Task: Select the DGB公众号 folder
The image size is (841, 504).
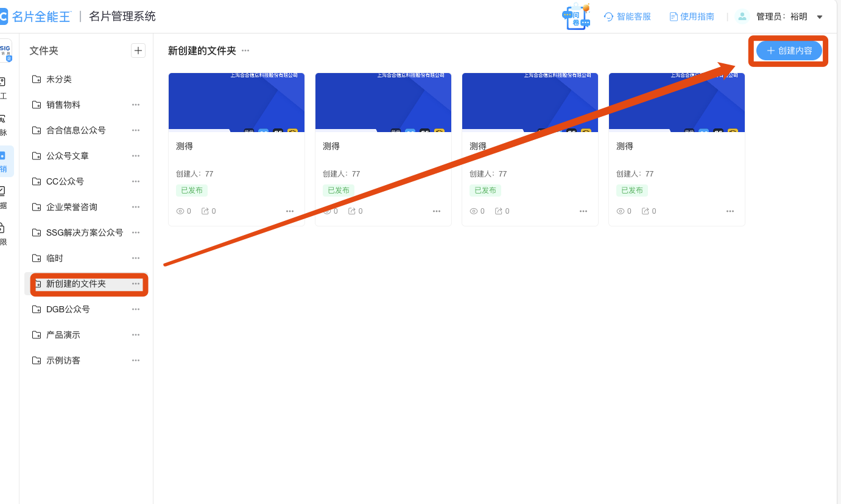Action: coord(86,309)
